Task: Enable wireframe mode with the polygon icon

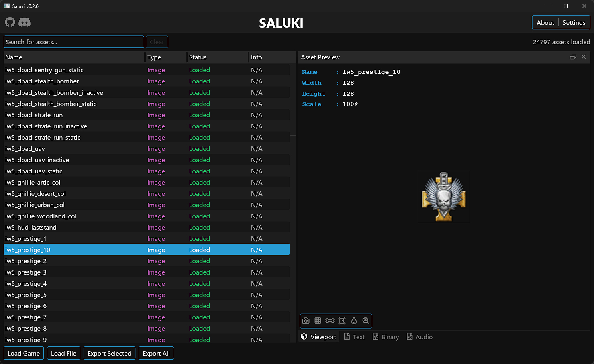Action: (x=342, y=321)
